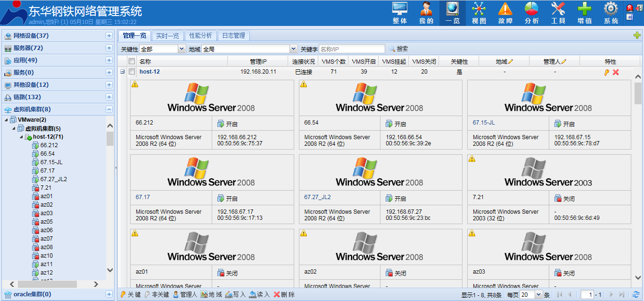This screenshot has width=644, height=301.
Task: Click the Windows Server 2003 logo on 7.21 card
Action: pyautogui.click(x=548, y=172)
